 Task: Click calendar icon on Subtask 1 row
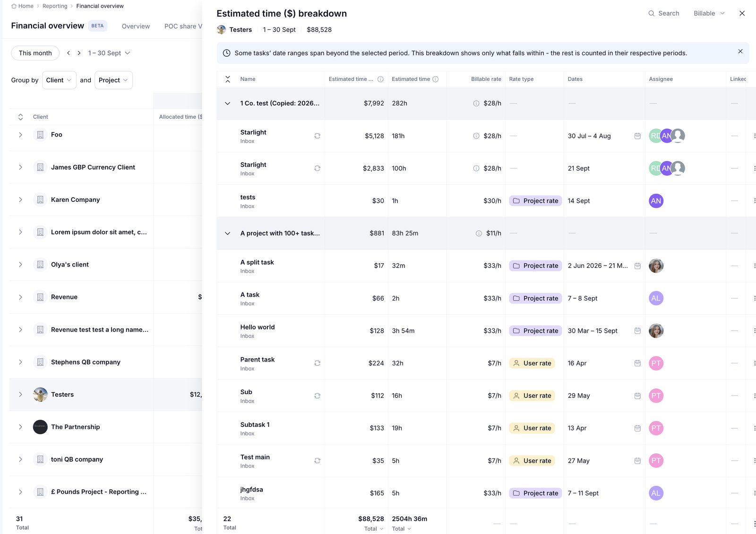pyautogui.click(x=637, y=428)
